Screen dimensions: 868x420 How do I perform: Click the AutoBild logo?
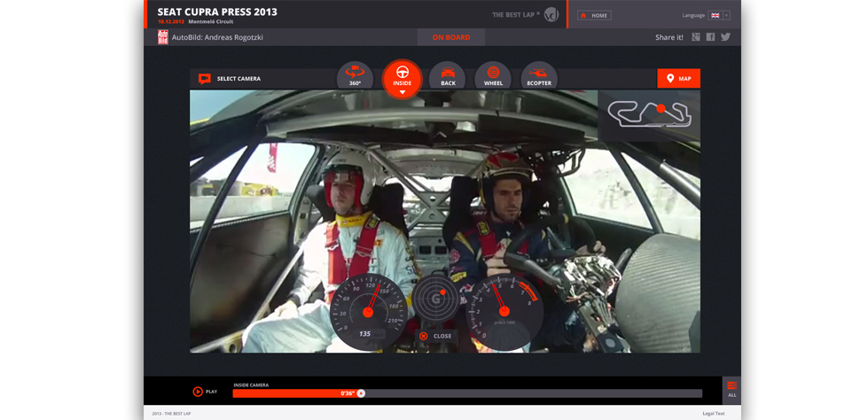(x=163, y=37)
